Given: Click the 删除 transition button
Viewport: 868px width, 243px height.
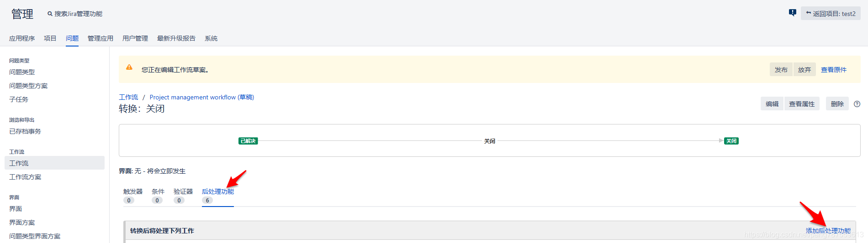Looking at the screenshot, I should tap(837, 104).
